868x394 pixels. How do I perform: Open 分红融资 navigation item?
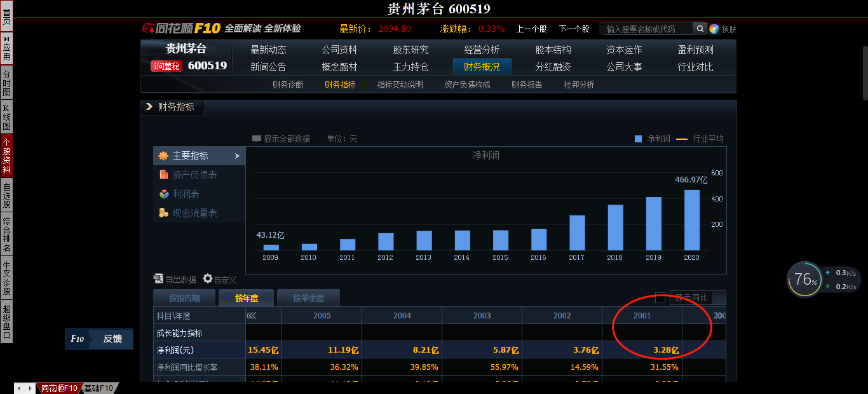click(x=553, y=67)
